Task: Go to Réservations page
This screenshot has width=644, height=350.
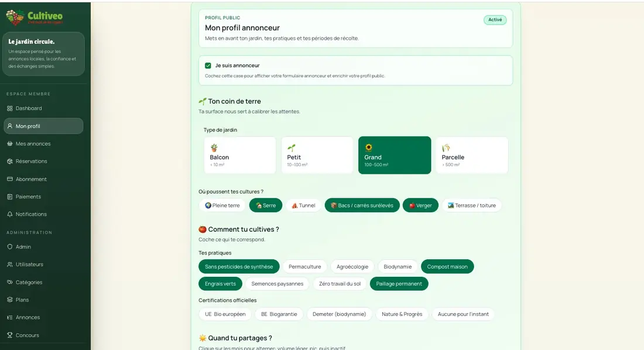Action: 43,162
